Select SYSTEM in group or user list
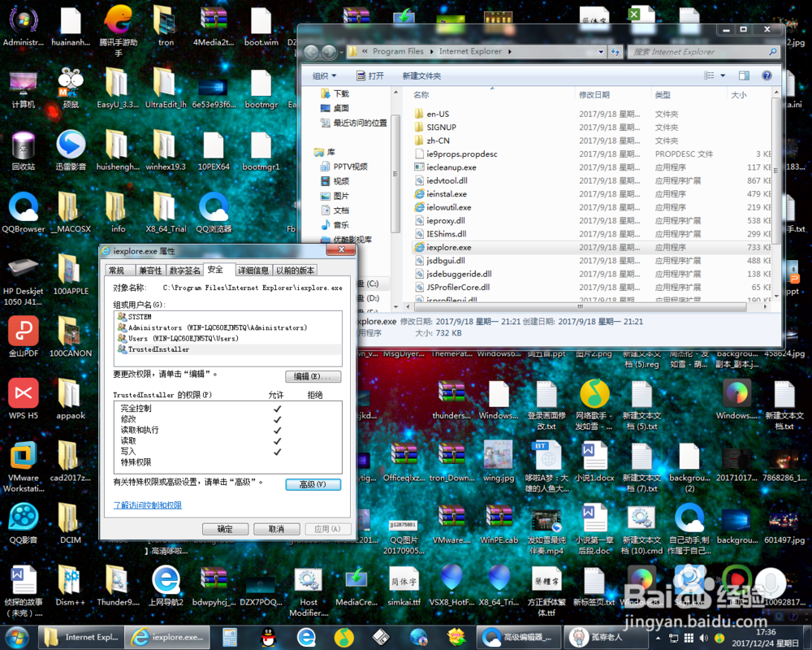The image size is (812, 650). [x=228, y=317]
